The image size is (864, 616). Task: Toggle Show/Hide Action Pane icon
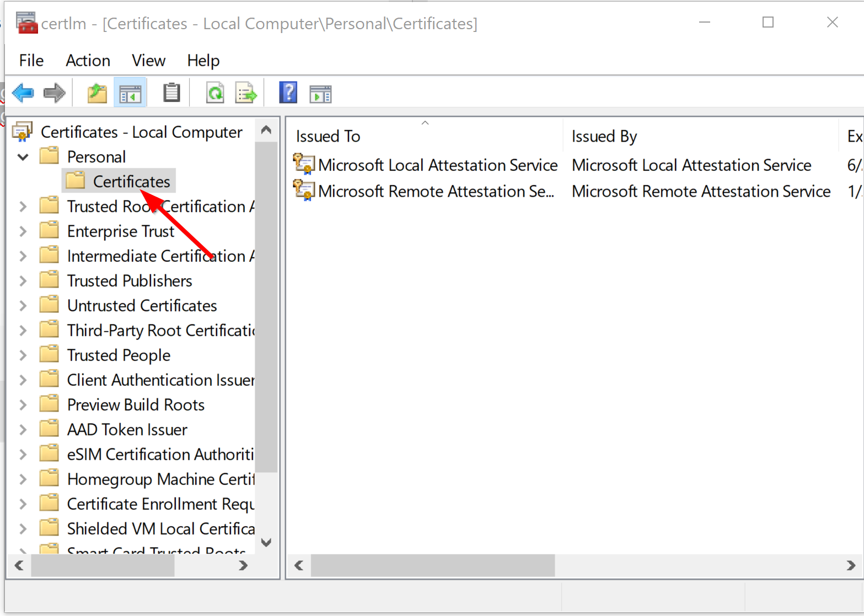pos(320,94)
